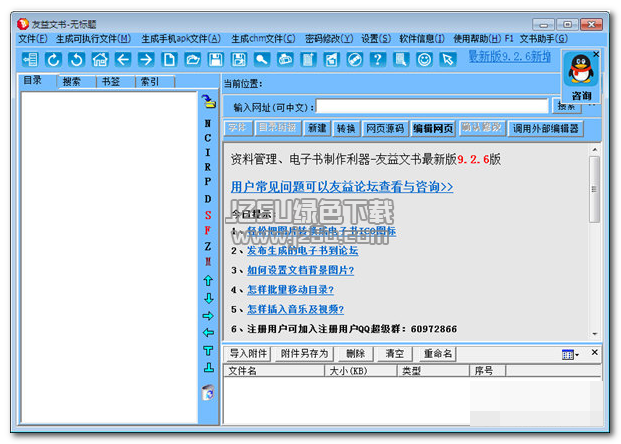Screen dimensions: 621x444
Task: Open the 软件信息(I) menu
Action: click(422, 39)
